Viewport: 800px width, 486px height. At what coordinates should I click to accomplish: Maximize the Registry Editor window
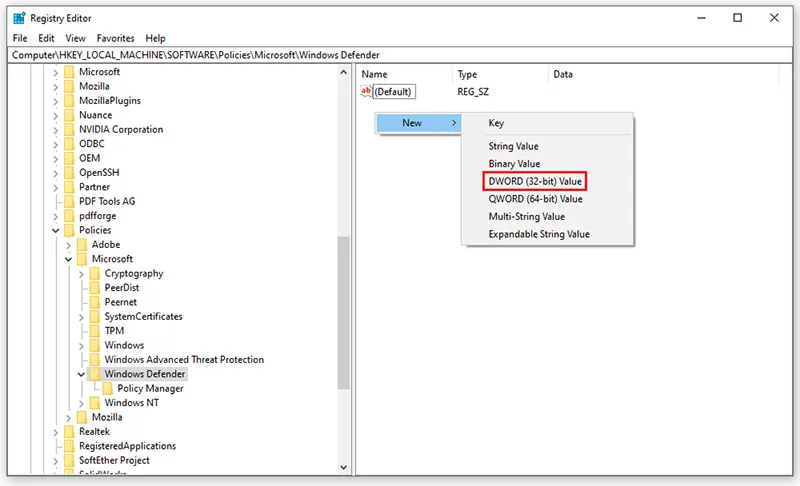(x=737, y=18)
